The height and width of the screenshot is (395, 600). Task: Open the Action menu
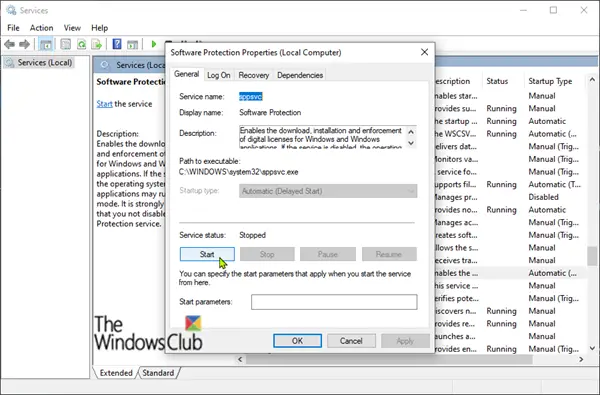(x=41, y=28)
